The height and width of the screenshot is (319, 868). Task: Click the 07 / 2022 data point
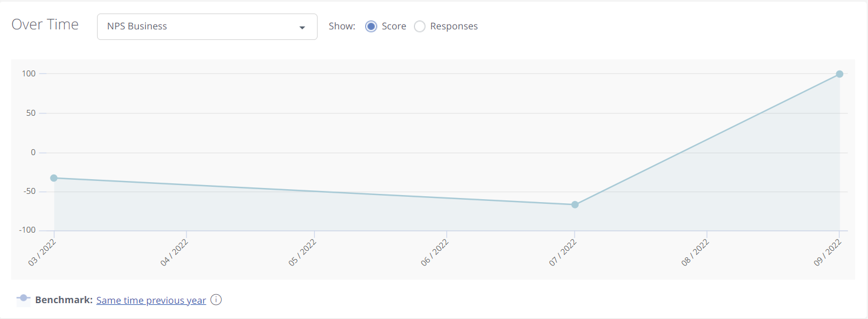(x=575, y=204)
